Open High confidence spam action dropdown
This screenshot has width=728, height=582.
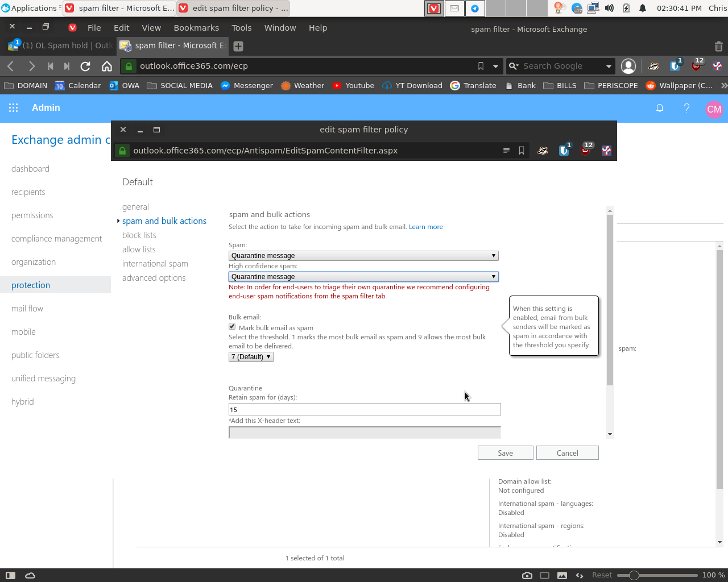363,277
